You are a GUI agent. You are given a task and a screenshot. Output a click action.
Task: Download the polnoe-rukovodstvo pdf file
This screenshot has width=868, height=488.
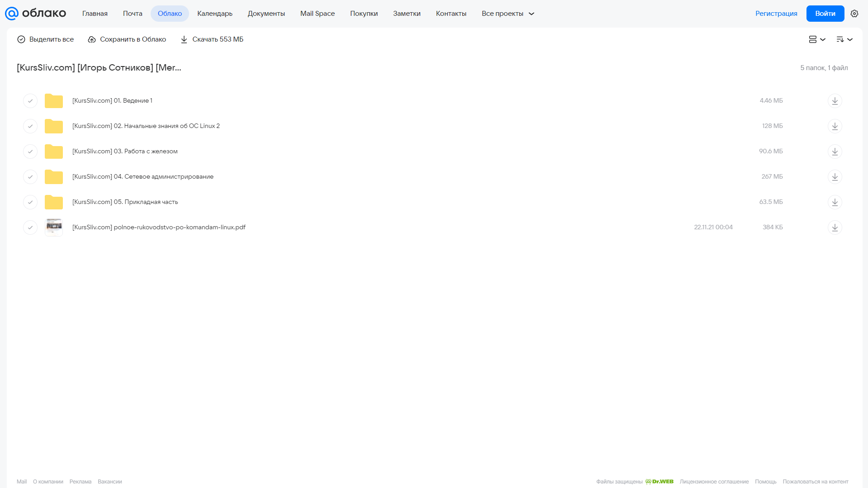tap(835, 227)
